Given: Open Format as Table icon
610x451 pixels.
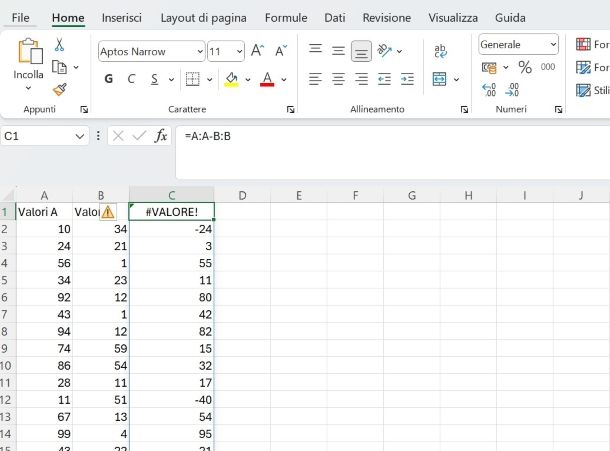Looking at the screenshot, I should 583,67.
